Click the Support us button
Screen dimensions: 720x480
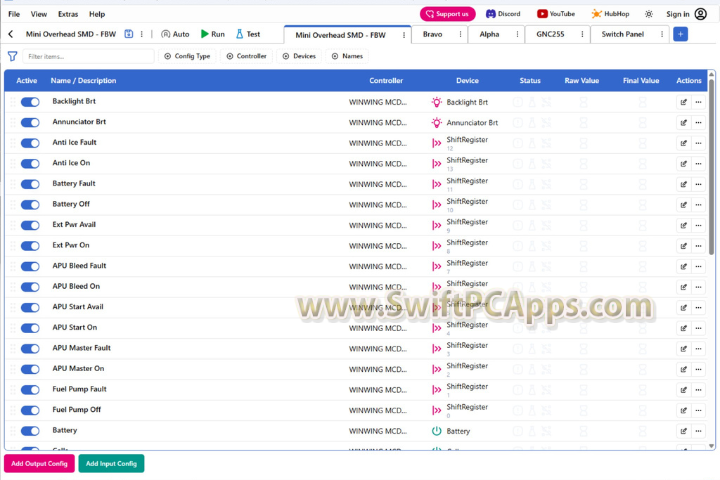[x=448, y=14]
